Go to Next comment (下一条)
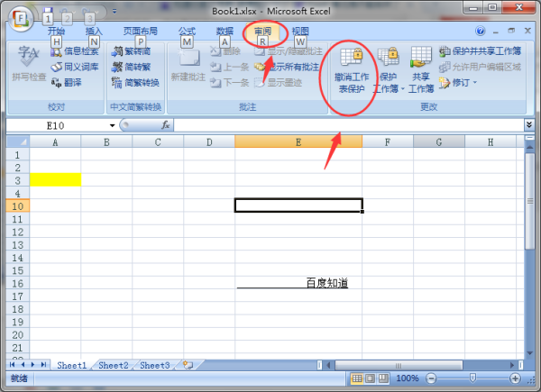Screen dimensions: 541x392 (x=229, y=82)
